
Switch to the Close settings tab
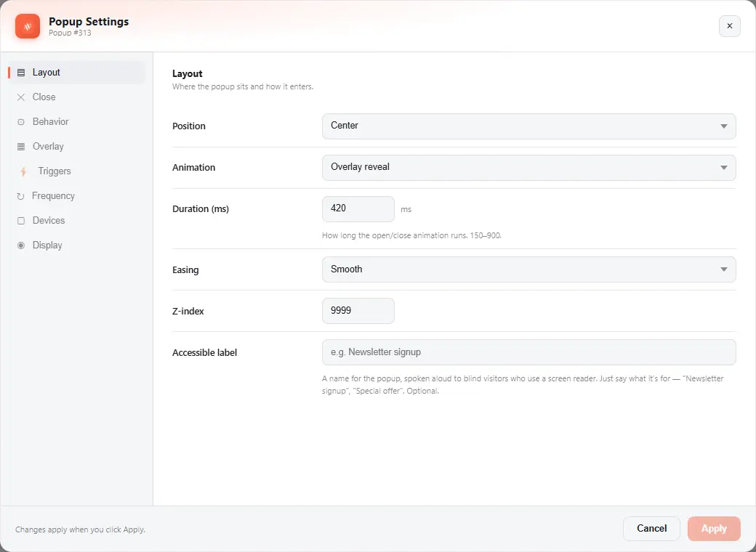(x=76, y=97)
